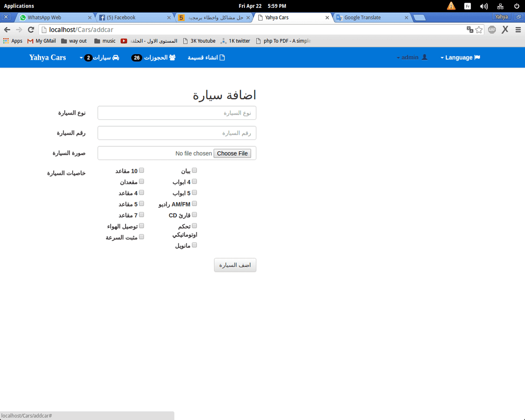Submit with the اضف السيارة button
525x420 pixels.
point(235,265)
